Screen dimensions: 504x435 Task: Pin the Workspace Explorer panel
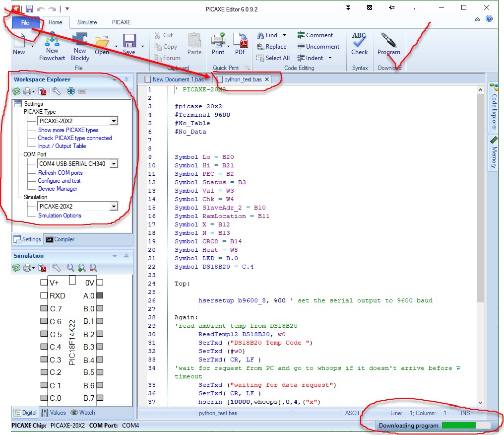click(126, 79)
